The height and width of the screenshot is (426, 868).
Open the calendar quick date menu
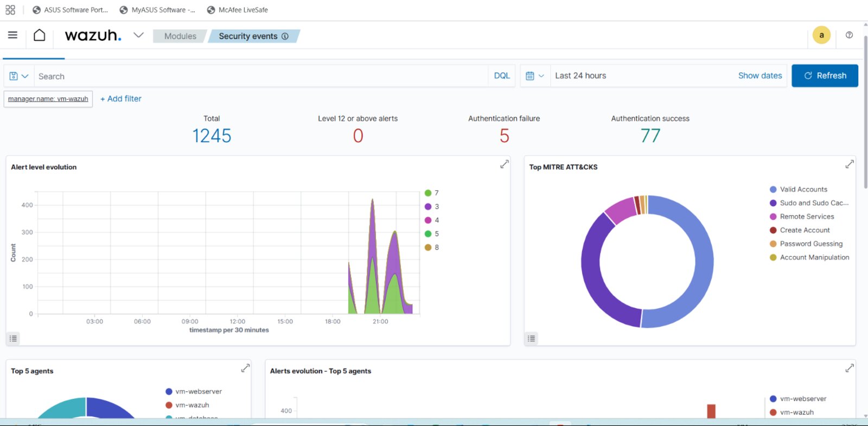point(535,76)
